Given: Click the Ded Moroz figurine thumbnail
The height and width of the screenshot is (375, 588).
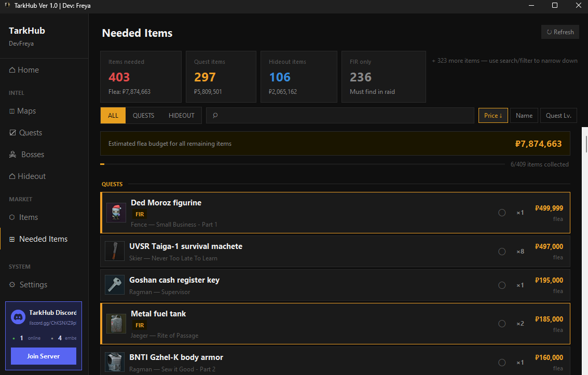Looking at the screenshot, I should (116, 213).
